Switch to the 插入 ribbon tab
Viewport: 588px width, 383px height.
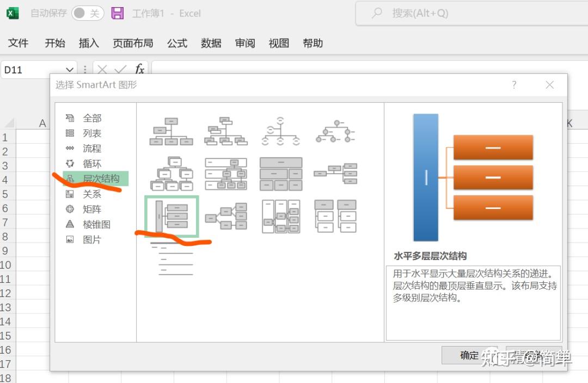[x=88, y=44]
